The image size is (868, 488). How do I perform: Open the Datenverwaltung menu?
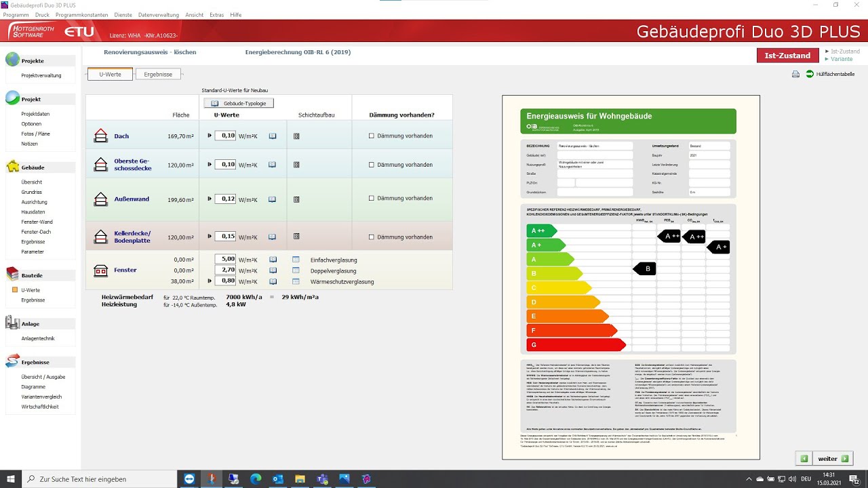[x=159, y=15]
